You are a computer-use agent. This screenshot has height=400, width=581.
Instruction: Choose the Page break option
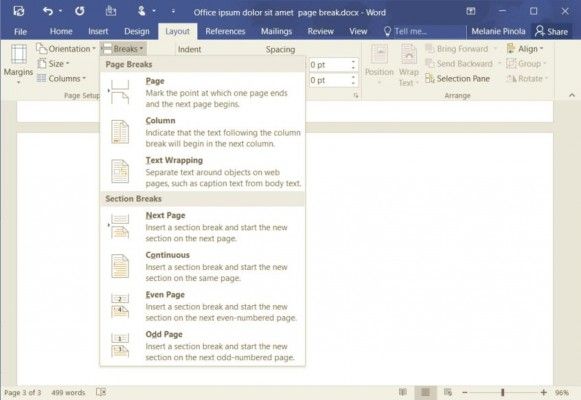(x=202, y=92)
